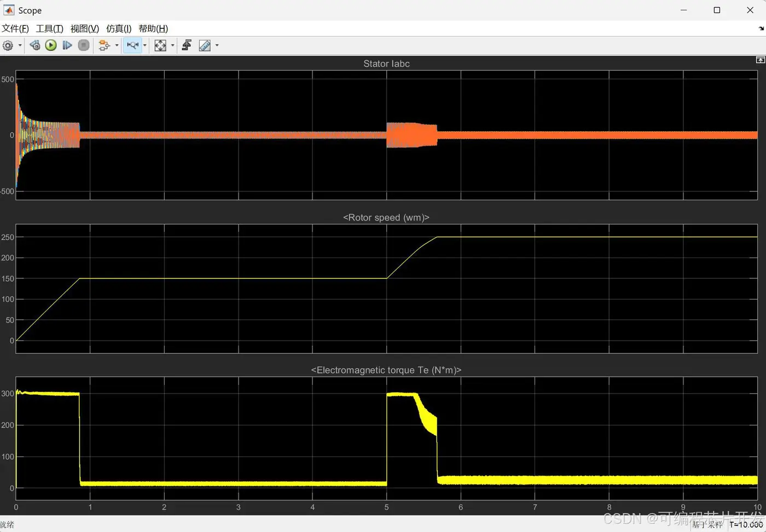Maximize the Stator Iabc axes

[x=760, y=60]
